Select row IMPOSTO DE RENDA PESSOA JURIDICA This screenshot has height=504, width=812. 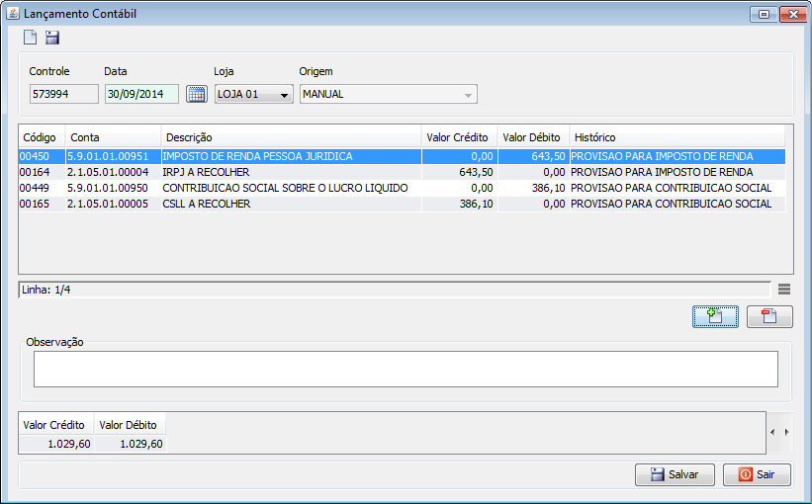tap(402, 156)
